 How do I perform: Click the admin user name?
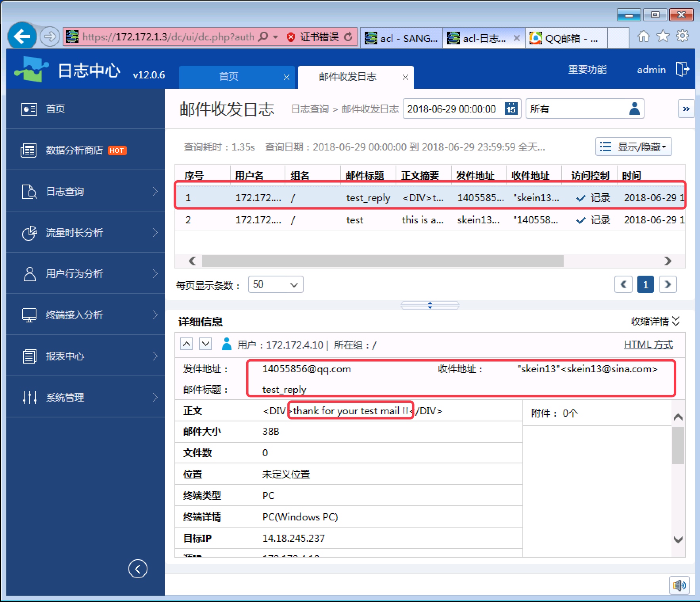pos(651,69)
